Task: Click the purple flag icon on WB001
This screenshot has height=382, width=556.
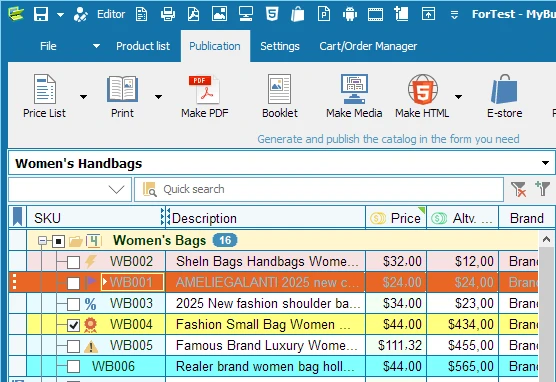Action: click(x=90, y=282)
